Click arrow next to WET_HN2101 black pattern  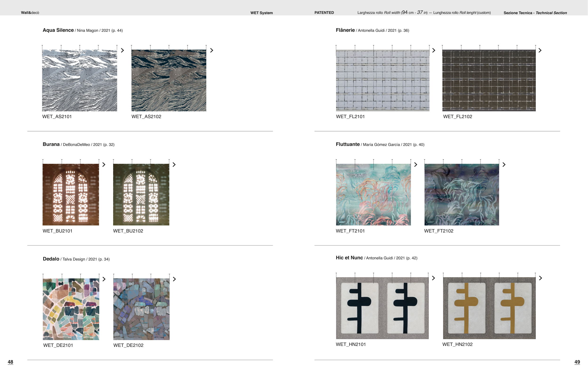click(433, 278)
